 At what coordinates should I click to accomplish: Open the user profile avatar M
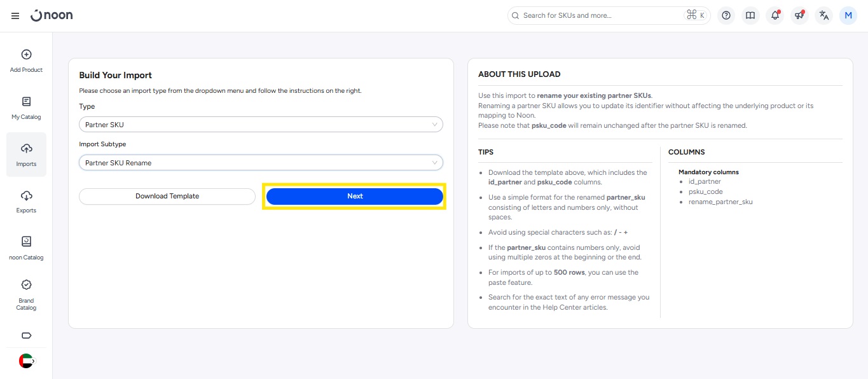pos(848,16)
